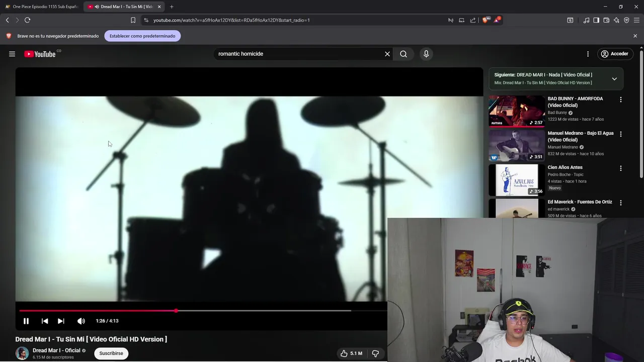
Task: Open Ed Maverick Fuentes De Ortiz title
Action: point(580,202)
